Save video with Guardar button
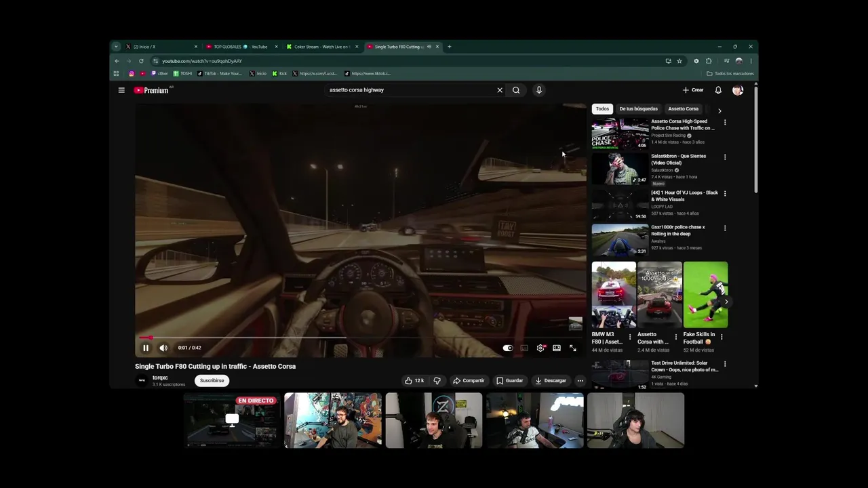The image size is (868, 488). point(510,380)
